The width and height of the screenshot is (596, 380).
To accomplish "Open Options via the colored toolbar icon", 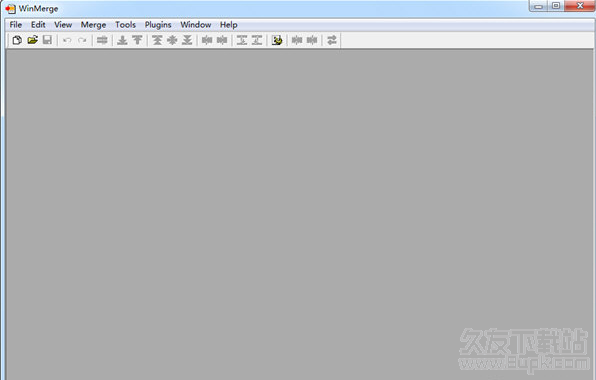I will (x=277, y=40).
